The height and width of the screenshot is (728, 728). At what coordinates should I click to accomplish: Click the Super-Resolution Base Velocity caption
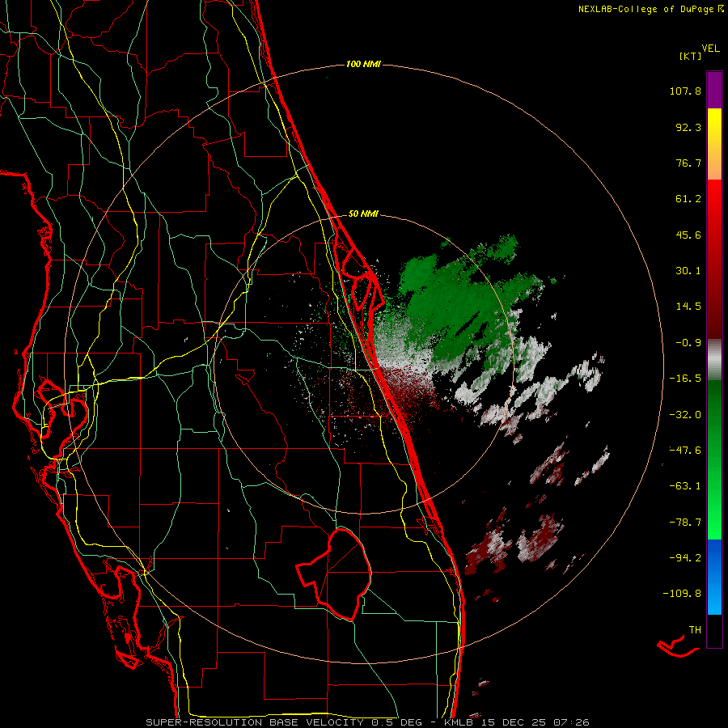coord(368,722)
